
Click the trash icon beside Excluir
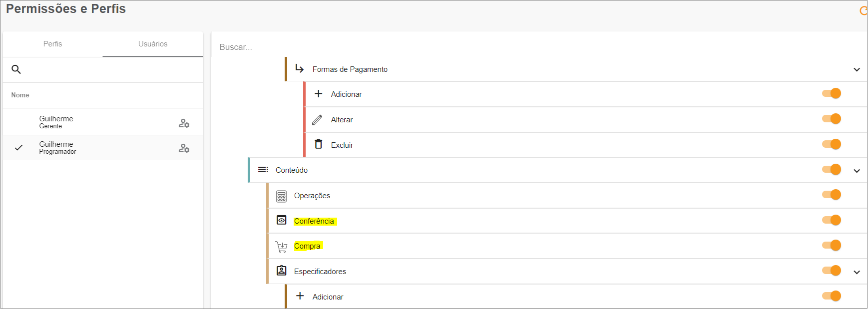(318, 144)
